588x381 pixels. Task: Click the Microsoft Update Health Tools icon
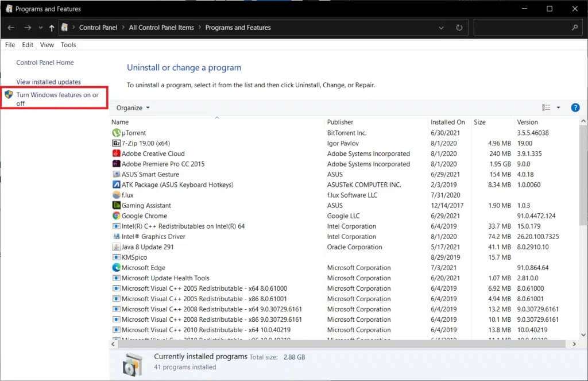(x=116, y=278)
